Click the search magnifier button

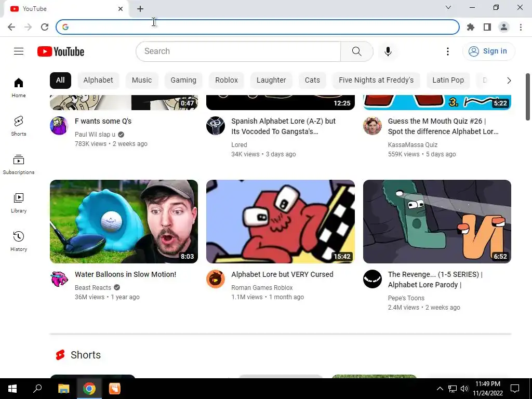pyautogui.click(x=356, y=51)
